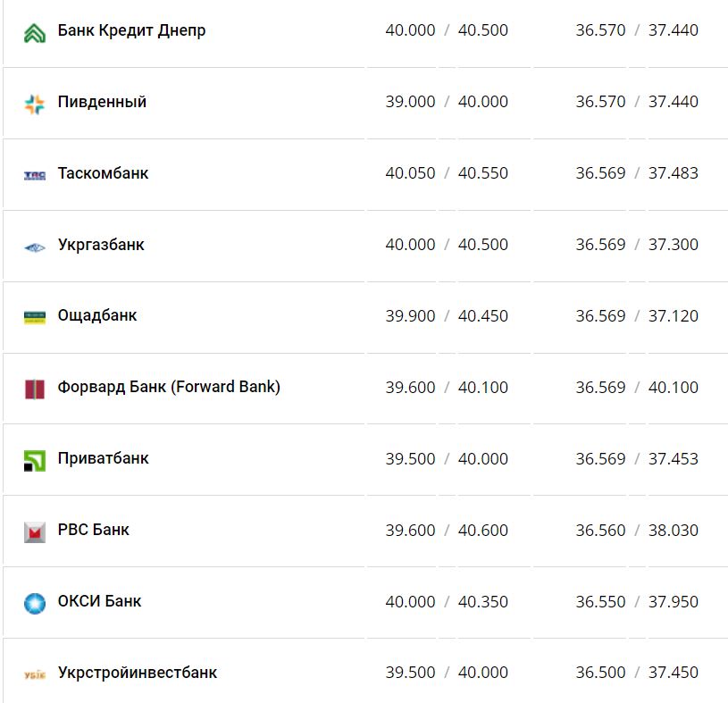Open the Банк Кредит Днепр link
Image resolution: width=728 pixels, height=703 pixels.
coord(131,30)
